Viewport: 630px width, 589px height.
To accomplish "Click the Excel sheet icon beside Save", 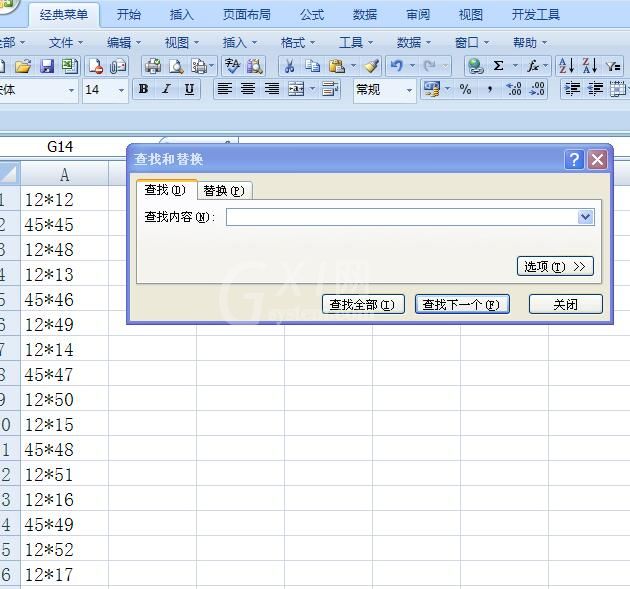I will click(70, 66).
